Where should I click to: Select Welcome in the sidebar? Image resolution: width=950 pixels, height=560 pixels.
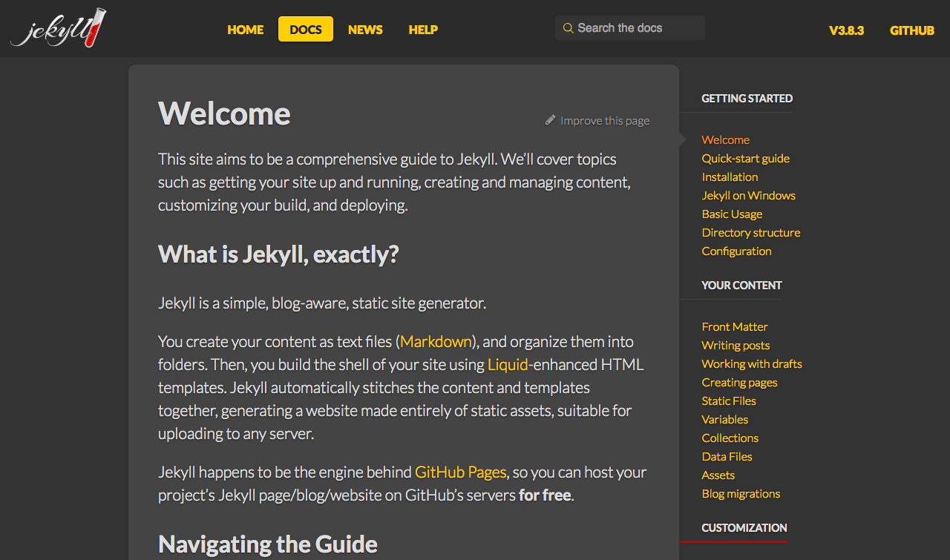point(726,139)
